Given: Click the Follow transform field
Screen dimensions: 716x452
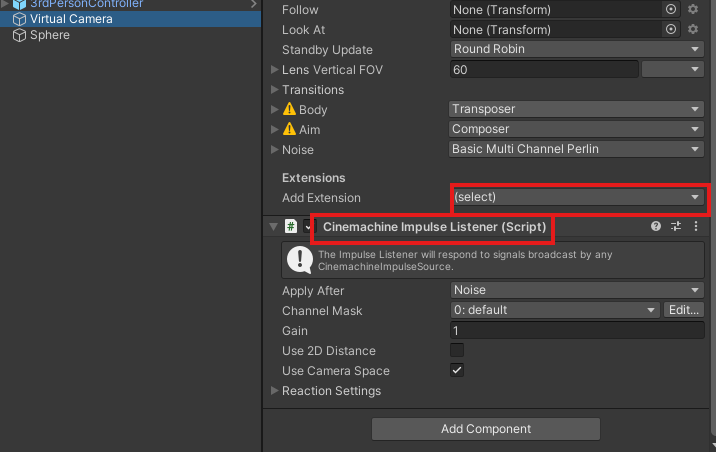Looking at the screenshot, I should pos(556,10).
